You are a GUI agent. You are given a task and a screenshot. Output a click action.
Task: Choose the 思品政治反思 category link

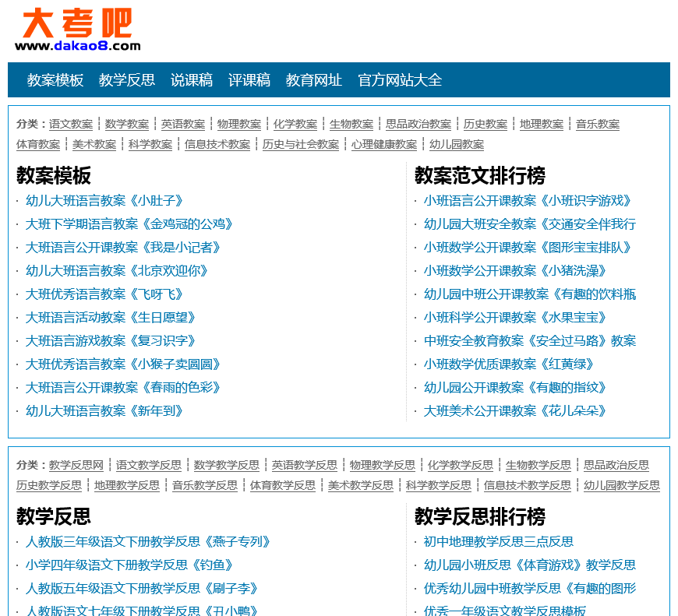(x=616, y=465)
